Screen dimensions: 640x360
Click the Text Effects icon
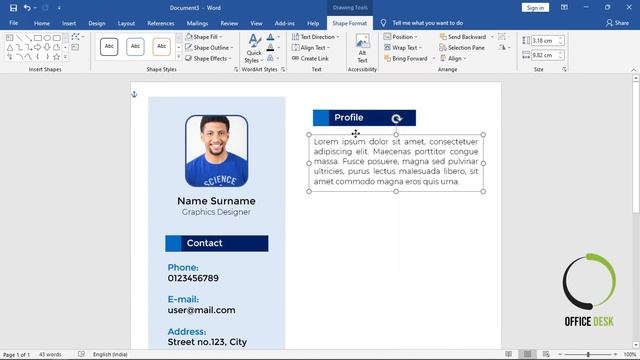pos(270,58)
